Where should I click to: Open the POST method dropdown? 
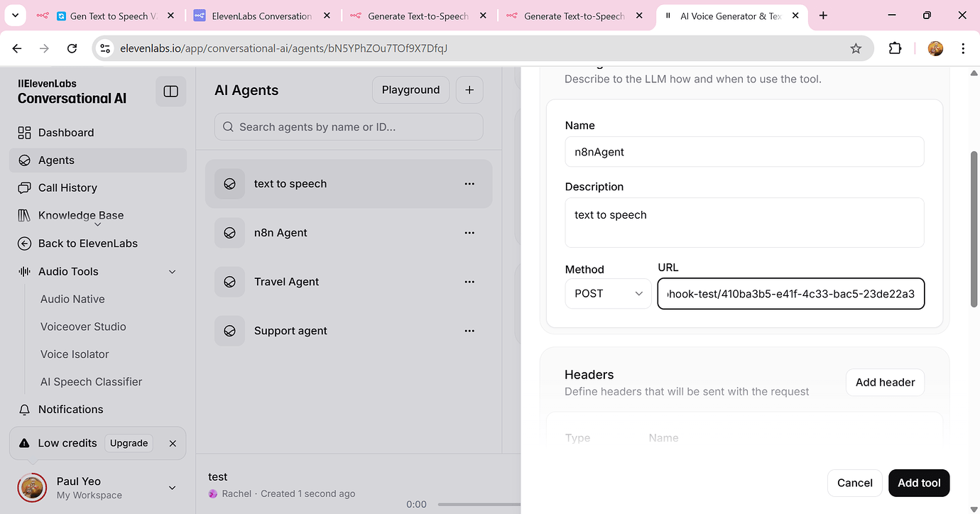pyautogui.click(x=608, y=293)
